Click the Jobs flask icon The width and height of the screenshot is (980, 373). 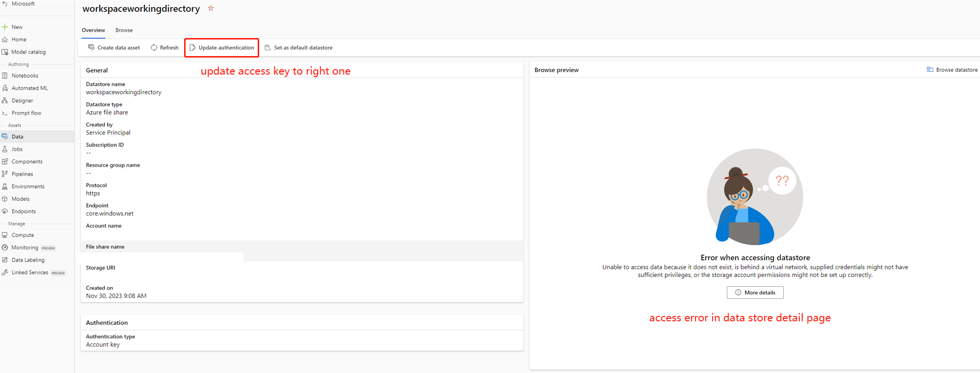coord(5,149)
